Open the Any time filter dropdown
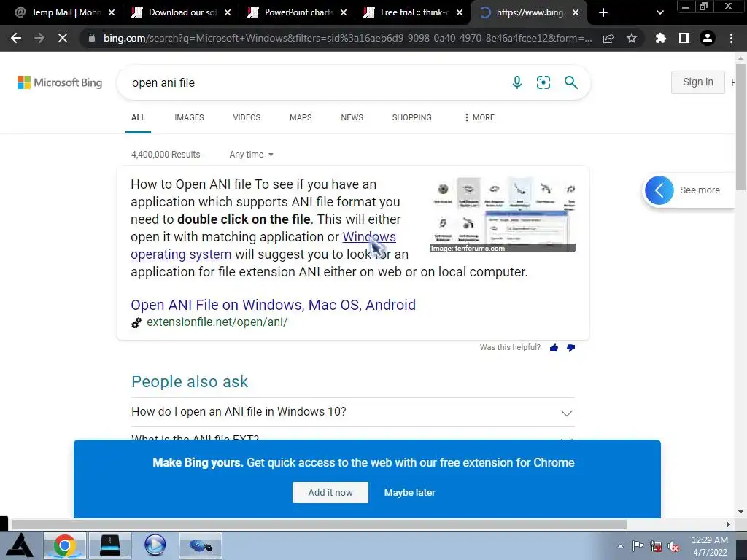 [251, 155]
